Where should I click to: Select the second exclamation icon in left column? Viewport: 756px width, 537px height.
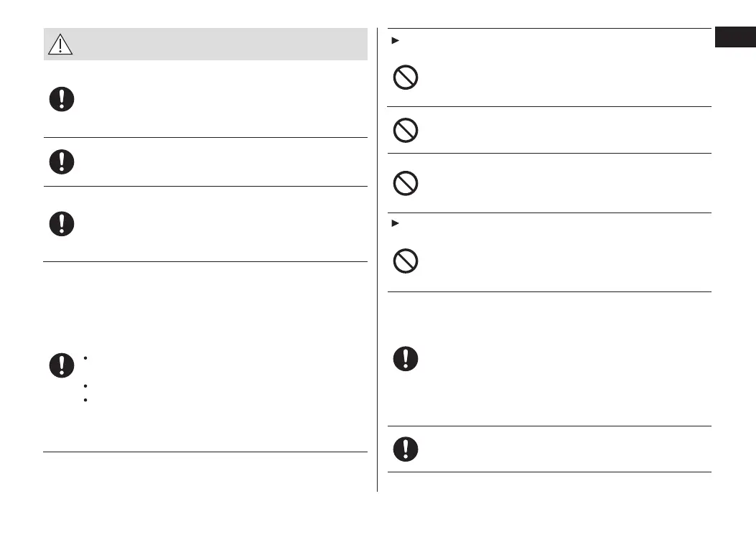(x=62, y=162)
